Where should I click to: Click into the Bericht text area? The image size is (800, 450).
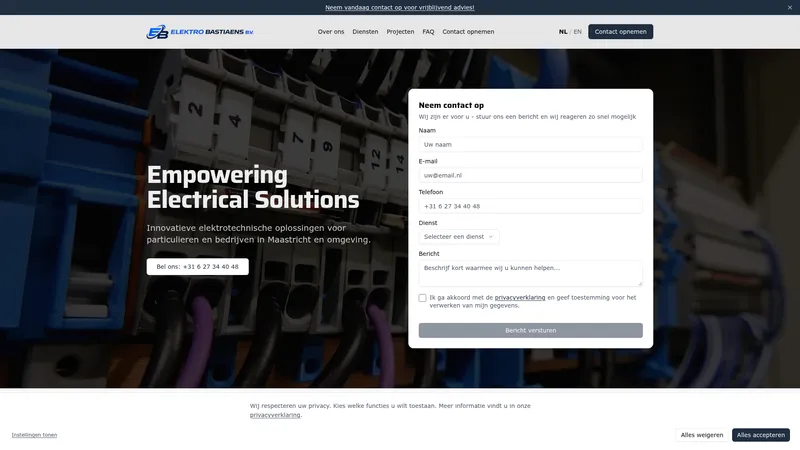pos(530,273)
